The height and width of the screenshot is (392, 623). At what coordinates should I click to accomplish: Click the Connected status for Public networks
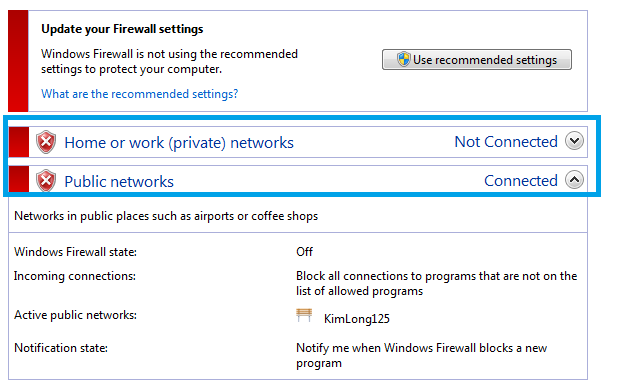click(520, 181)
